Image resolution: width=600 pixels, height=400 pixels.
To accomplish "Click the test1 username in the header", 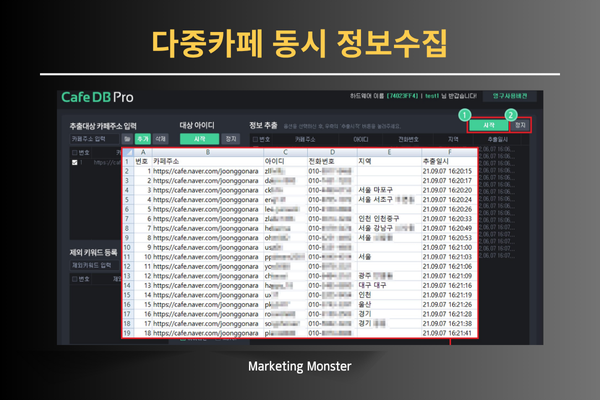I will point(432,96).
